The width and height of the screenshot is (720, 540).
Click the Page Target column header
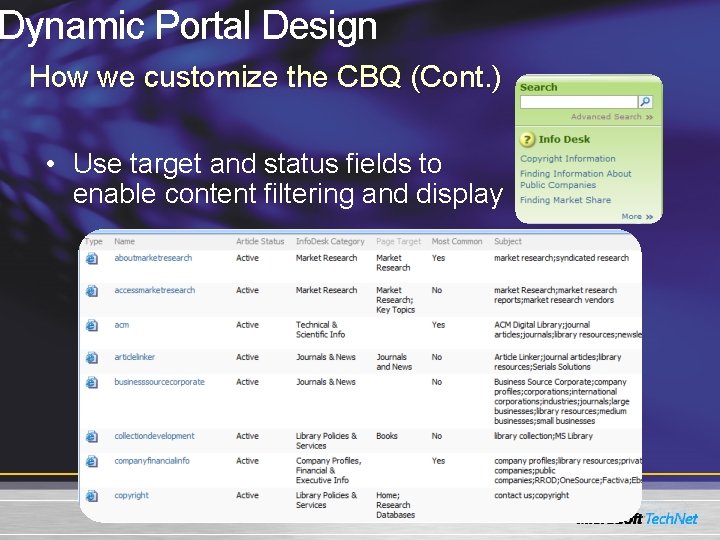pyautogui.click(x=399, y=242)
